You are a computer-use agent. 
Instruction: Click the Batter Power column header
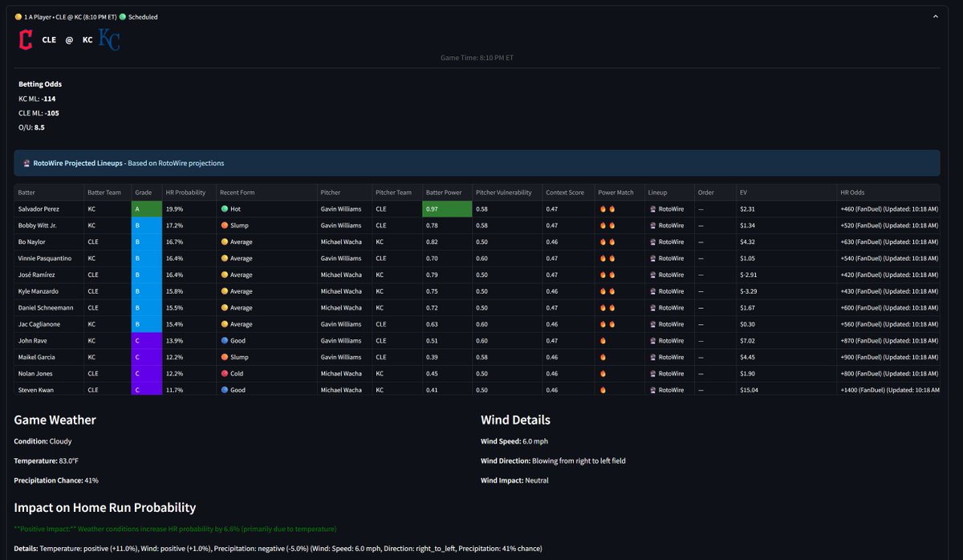click(x=447, y=193)
